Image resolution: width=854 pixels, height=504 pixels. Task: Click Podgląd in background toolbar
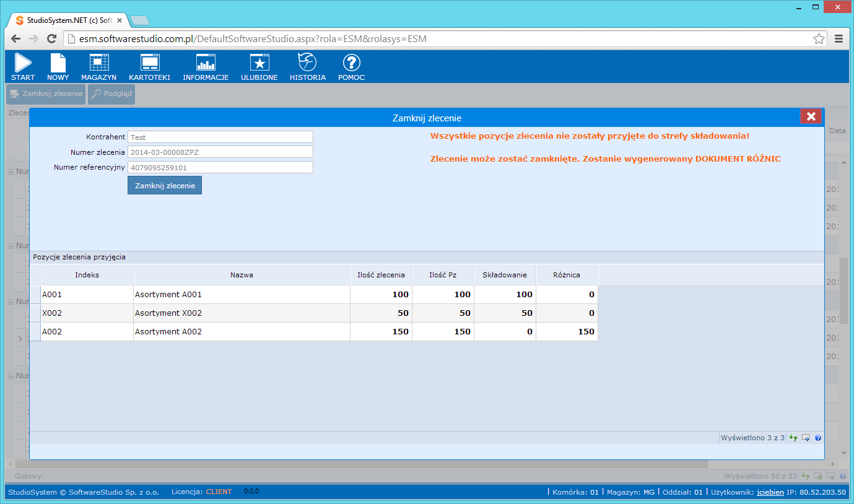111,94
